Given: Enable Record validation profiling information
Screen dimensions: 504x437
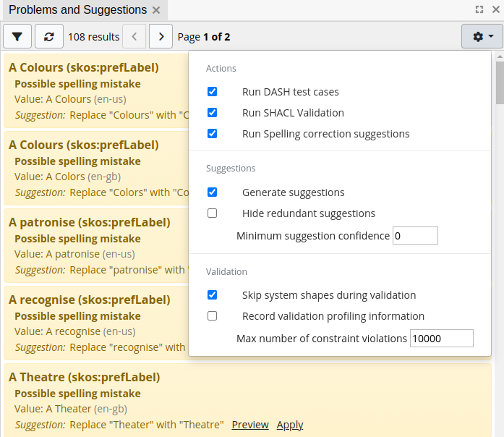Looking at the screenshot, I should [x=212, y=316].
